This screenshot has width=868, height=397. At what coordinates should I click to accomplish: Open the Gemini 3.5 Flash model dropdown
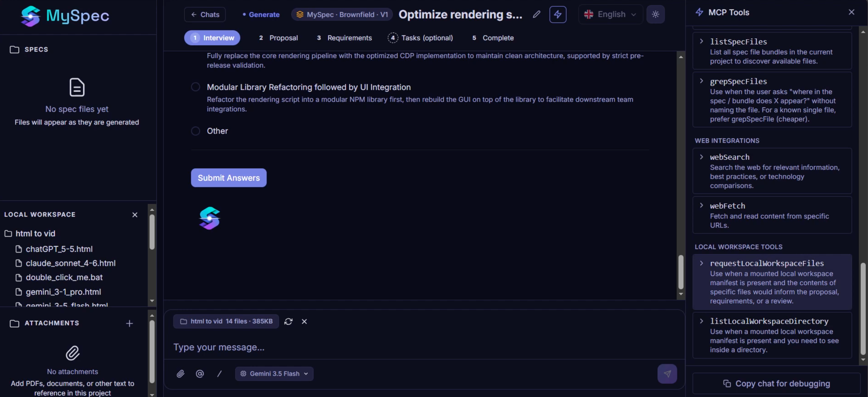(x=274, y=374)
